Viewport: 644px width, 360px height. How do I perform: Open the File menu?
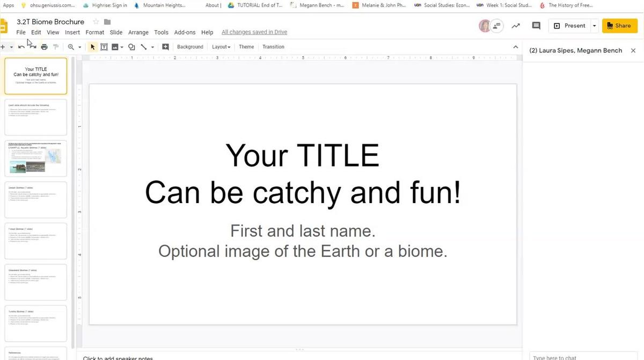pyautogui.click(x=21, y=32)
